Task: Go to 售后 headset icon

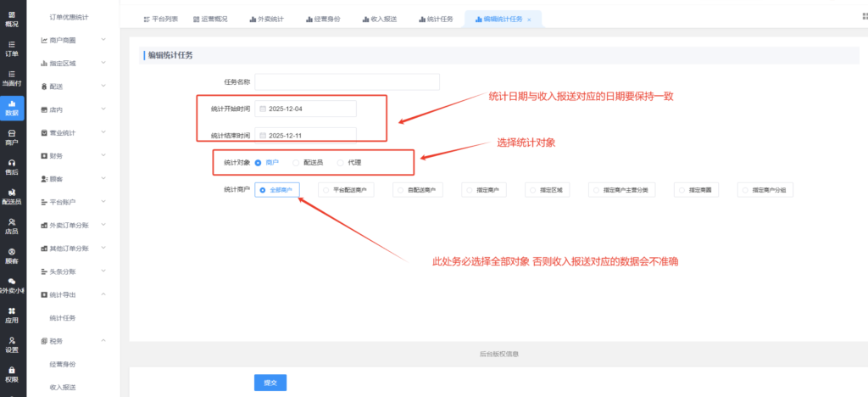Action: point(12,166)
